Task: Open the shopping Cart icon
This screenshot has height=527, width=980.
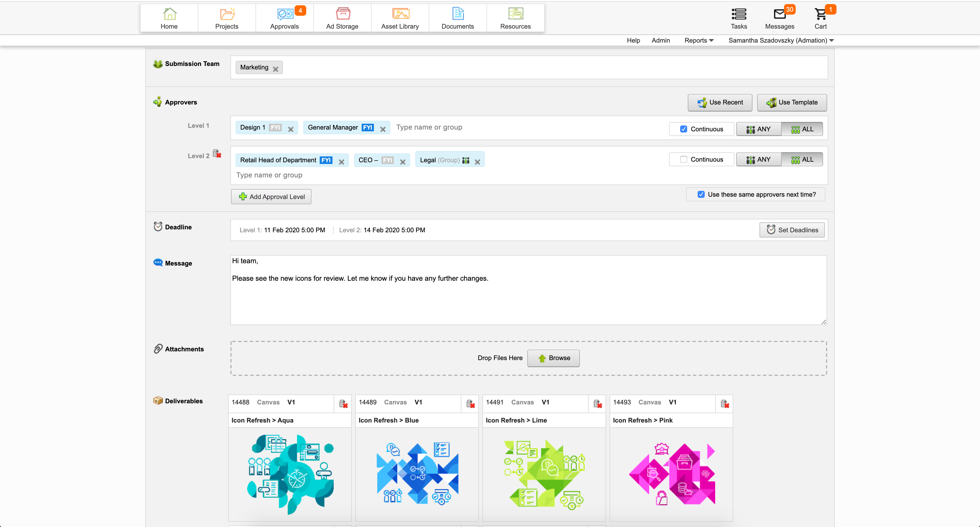Action: tap(820, 15)
